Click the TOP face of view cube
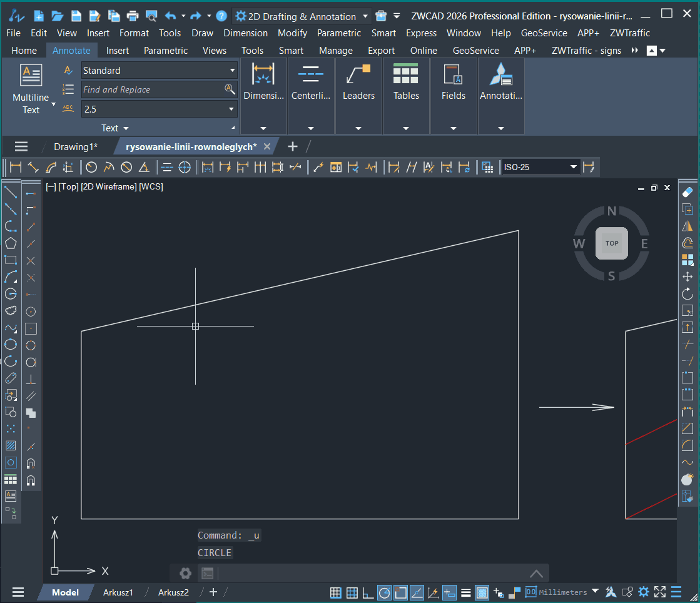 click(611, 243)
